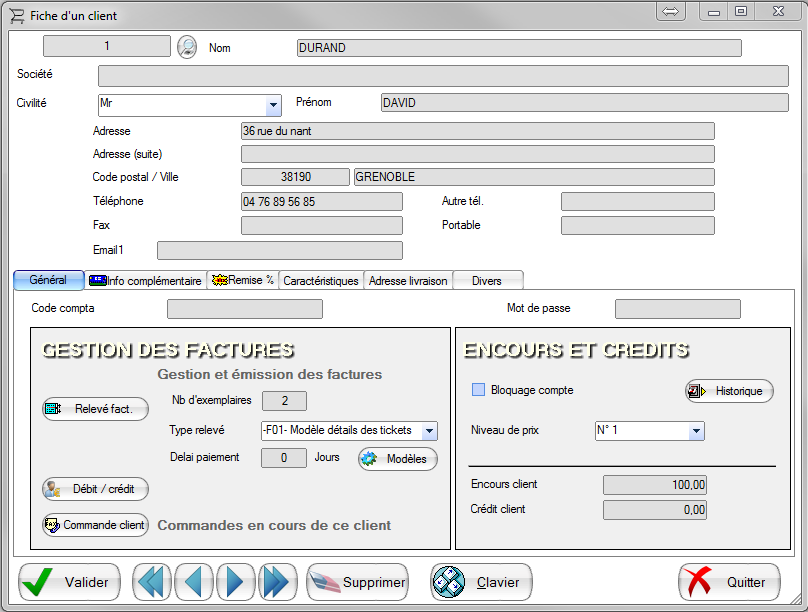Open the Type relevé dropdown list
This screenshot has width=808, height=612.
429,431
